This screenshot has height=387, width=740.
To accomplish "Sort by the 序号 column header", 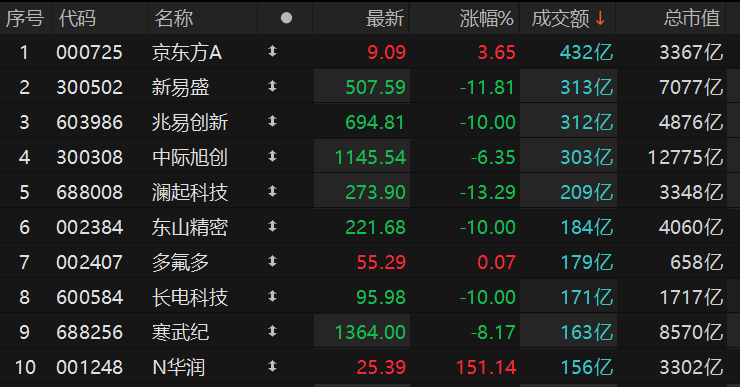I will pos(25,18).
